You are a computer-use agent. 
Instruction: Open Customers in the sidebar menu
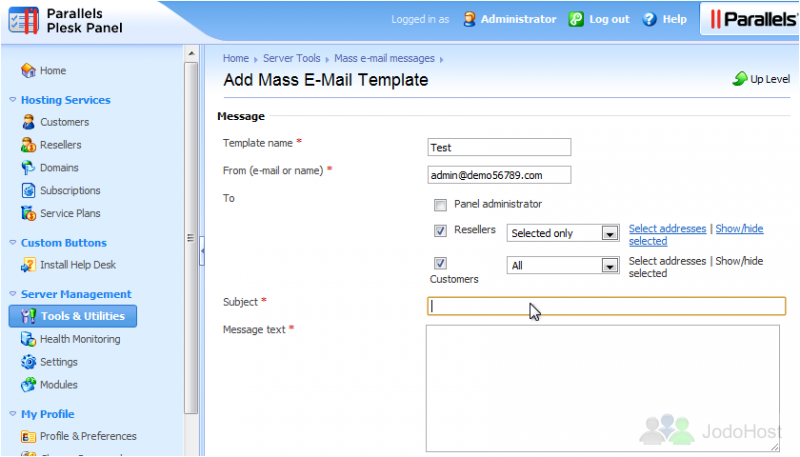[64, 122]
